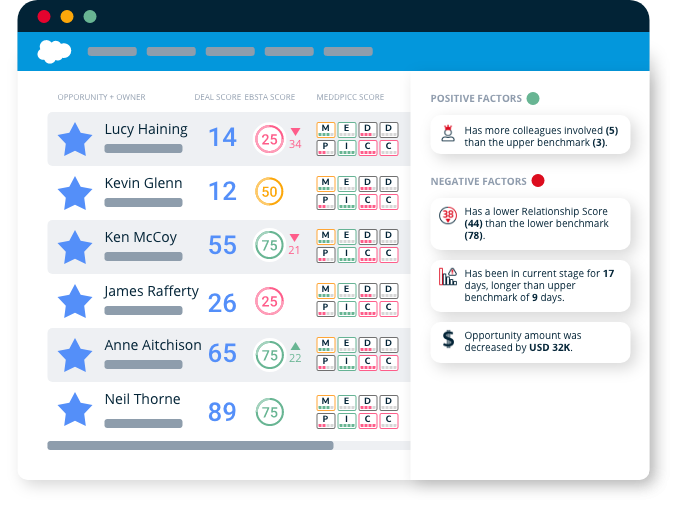Click Lucy Haining's Ebsta score circle 25
Viewport: 677px width, 508px height.
coord(269,139)
